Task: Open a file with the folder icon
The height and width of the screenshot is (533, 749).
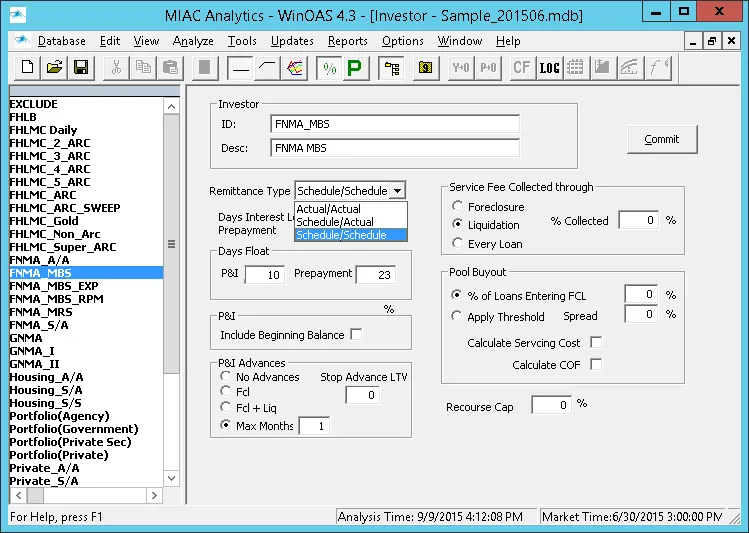Action: pos(54,68)
